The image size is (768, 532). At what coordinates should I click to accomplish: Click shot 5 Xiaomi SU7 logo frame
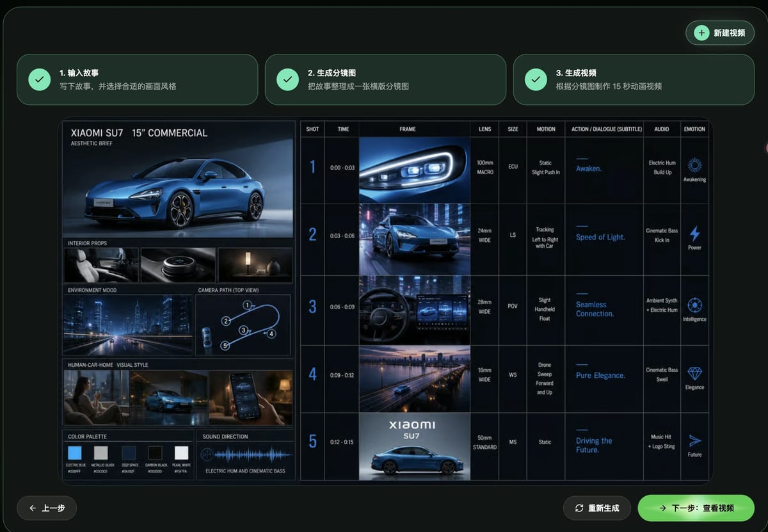point(414,446)
